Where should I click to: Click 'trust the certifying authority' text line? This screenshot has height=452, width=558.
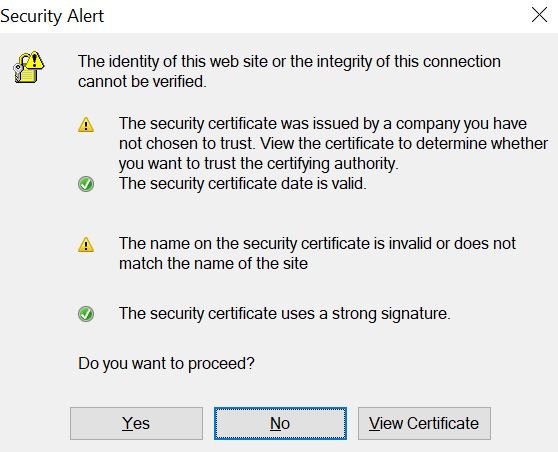coord(258,164)
